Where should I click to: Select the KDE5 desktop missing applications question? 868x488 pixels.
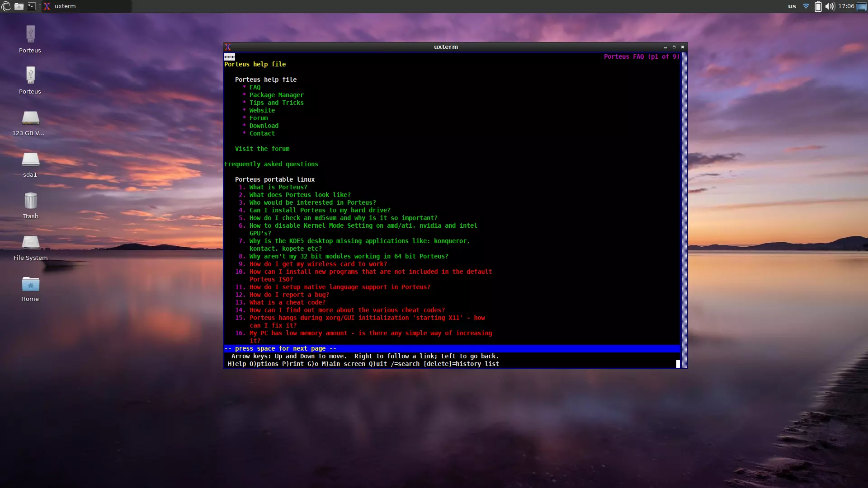click(360, 244)
